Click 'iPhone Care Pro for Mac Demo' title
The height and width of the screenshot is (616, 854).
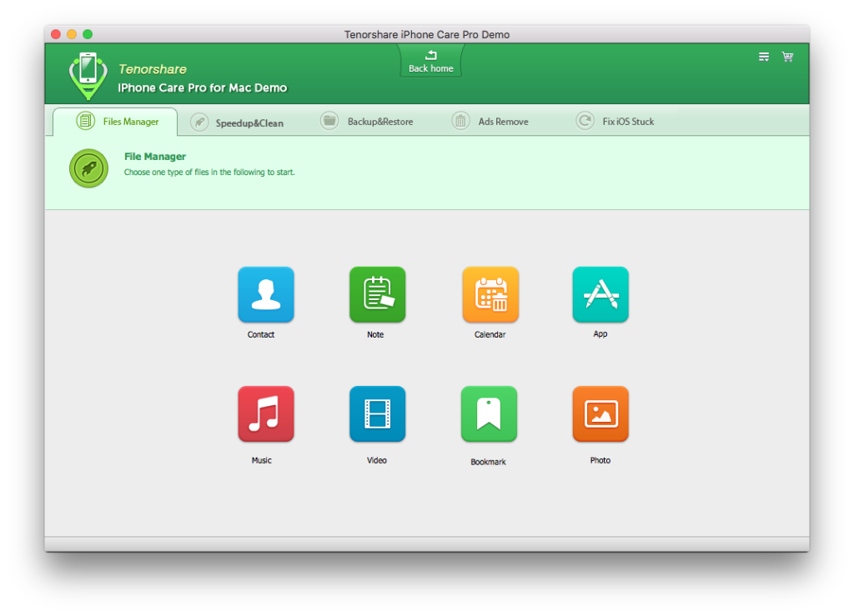coord(202,88)
